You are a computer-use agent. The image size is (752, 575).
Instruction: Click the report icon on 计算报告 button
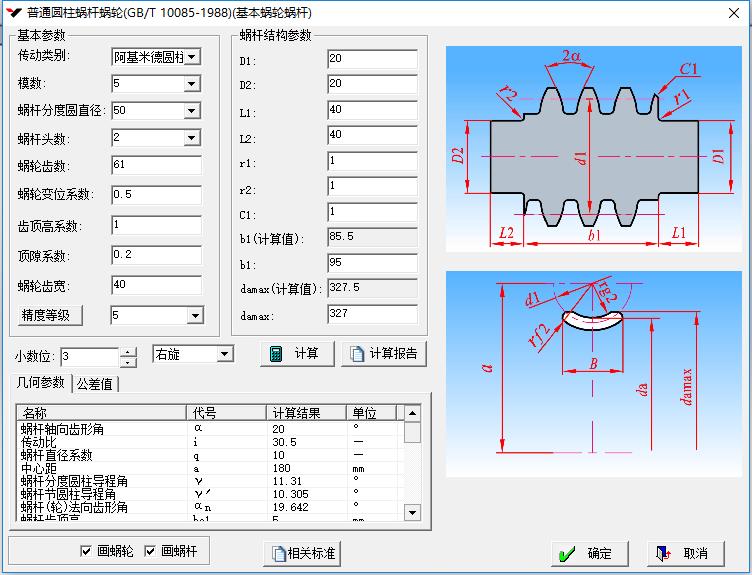357,354
